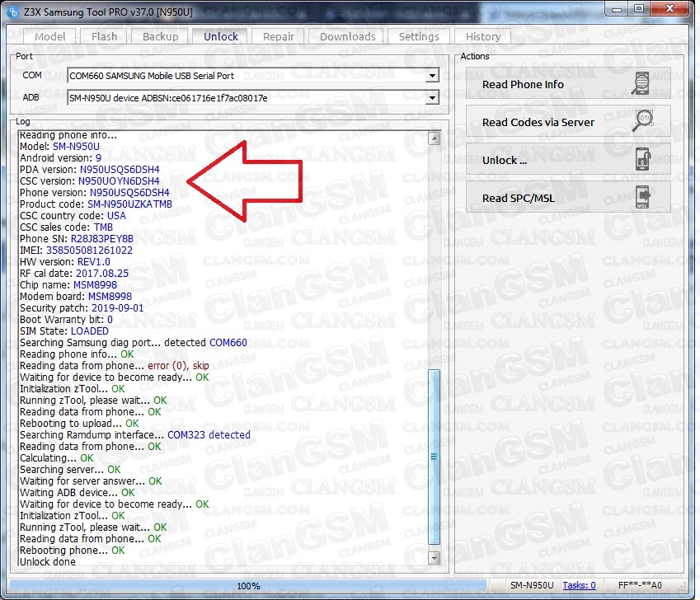Click the Z3X app icon in title bar
Viewport: 700px width, 600px height.
click(x=14, y=12)
